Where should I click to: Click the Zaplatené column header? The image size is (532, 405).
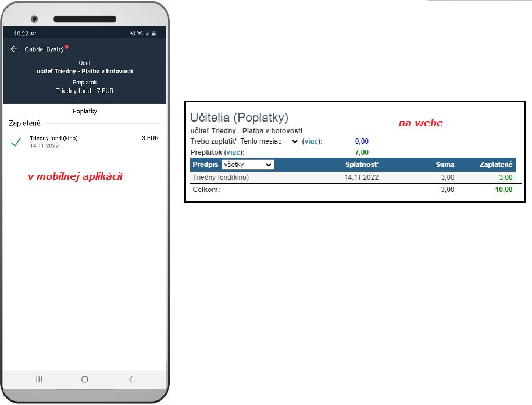(x=496, y=165)
